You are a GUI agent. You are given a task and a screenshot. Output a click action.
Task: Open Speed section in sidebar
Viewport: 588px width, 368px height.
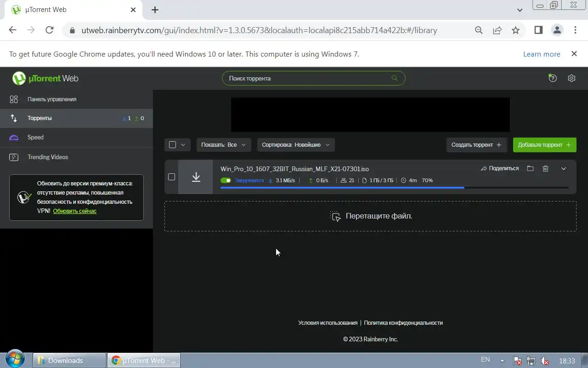click(76, 138)
